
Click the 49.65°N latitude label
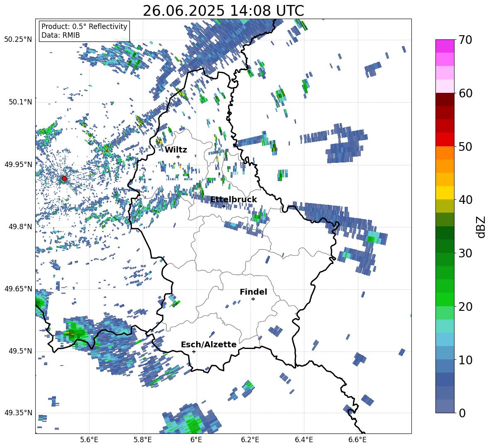(18, 288)
